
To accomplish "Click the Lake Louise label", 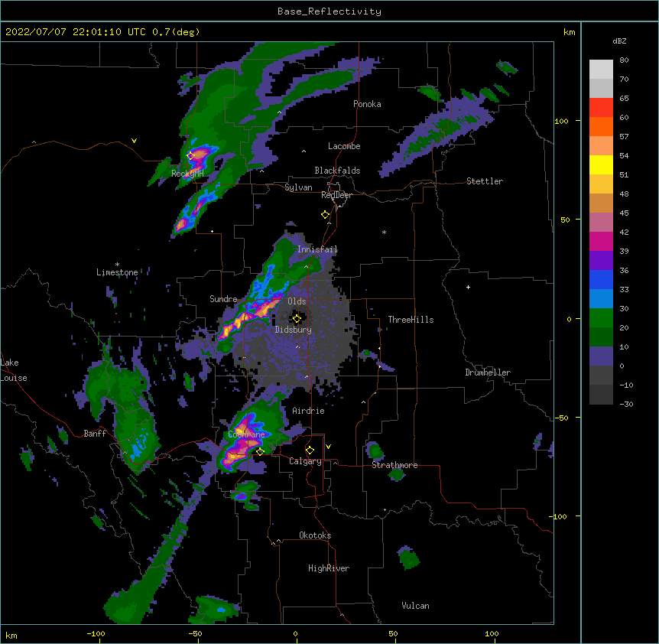I will click(x=14, y=370).
